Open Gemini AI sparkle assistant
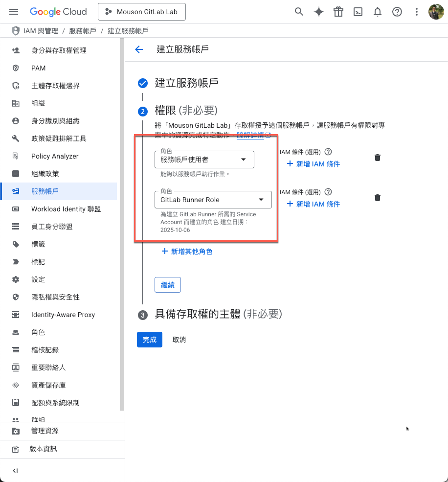The height and width of the screenshot is (482, 448). click(x=319, y=12)
